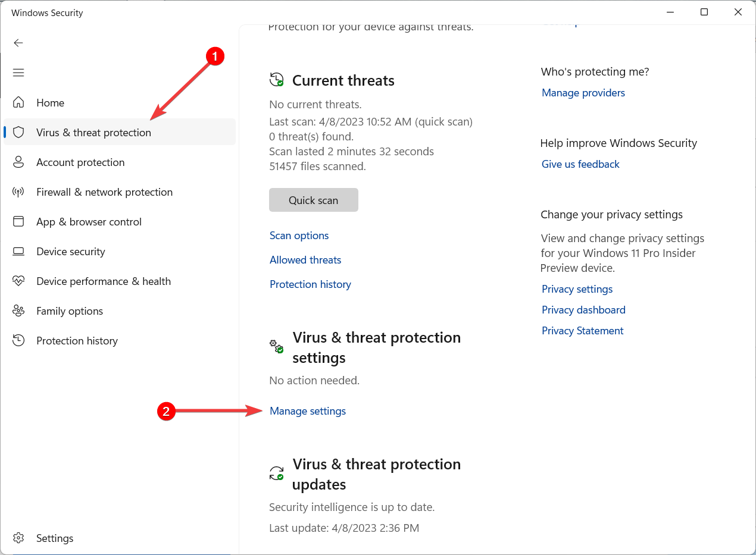Select Account protection in the sidebar
Image resolution: width=756 pixels, height=555 pixels.
click(80, 162)
